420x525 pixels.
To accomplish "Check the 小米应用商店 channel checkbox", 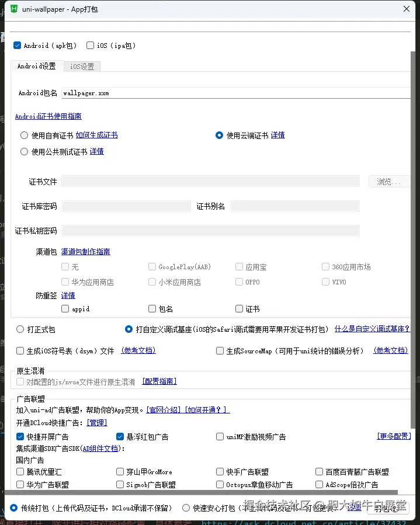I will click(152, 281).
